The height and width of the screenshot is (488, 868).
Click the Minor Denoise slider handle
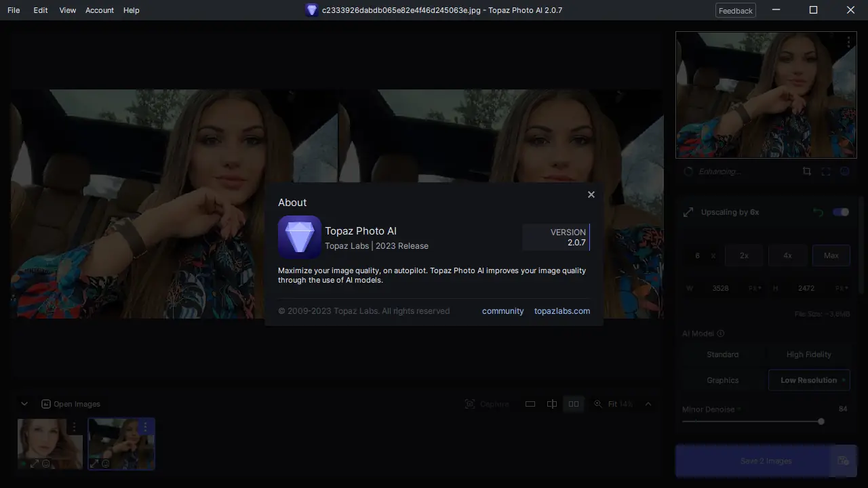pos(821,422)
